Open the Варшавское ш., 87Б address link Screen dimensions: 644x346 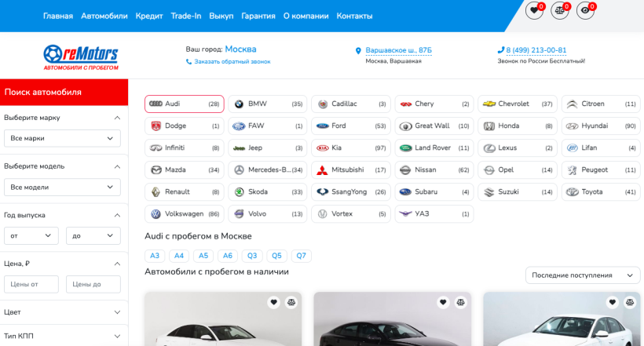coord(398,50)
